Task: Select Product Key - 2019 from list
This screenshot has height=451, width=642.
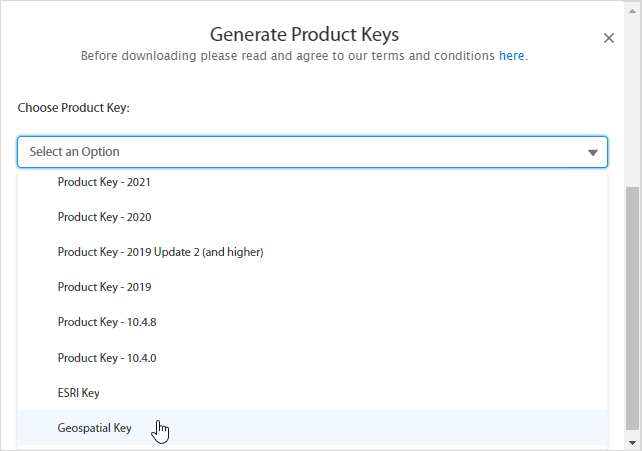Action: pyautogui.click(x=104, y=287)
